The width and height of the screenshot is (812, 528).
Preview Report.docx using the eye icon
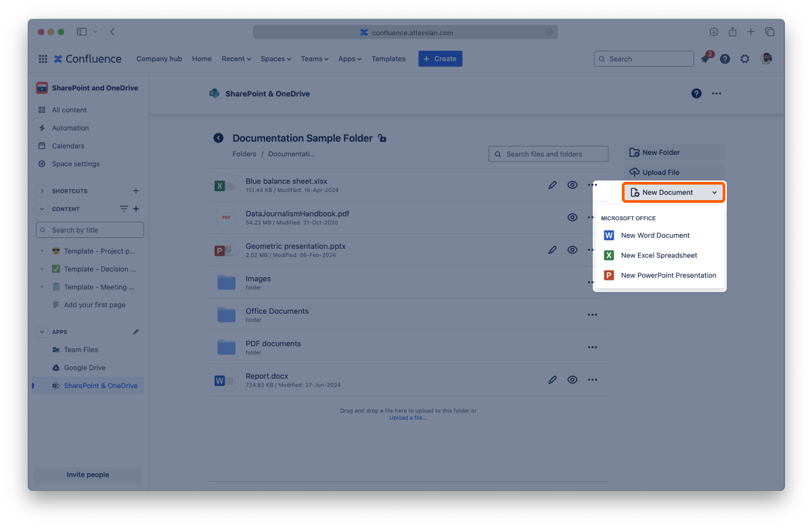(x=572, y=380)
